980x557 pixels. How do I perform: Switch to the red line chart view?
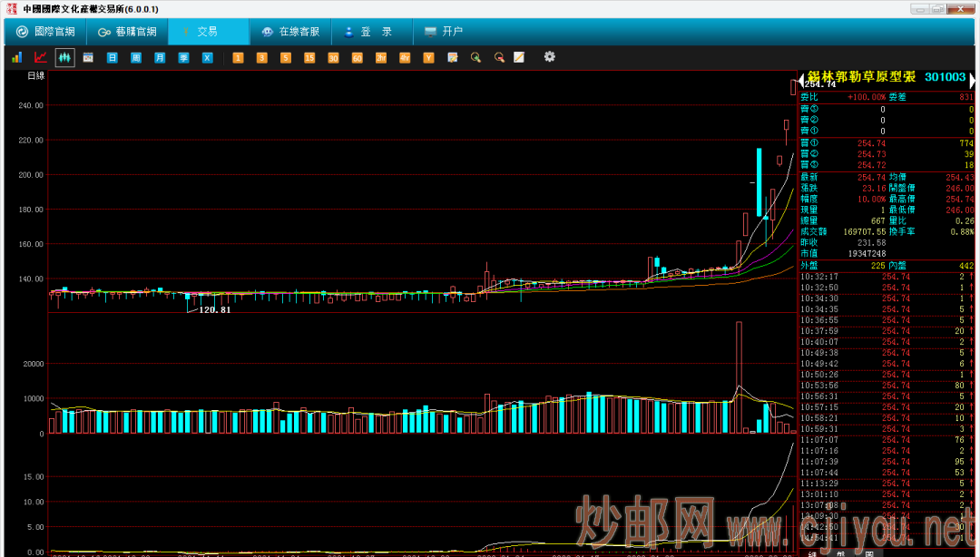click(40, 57)
